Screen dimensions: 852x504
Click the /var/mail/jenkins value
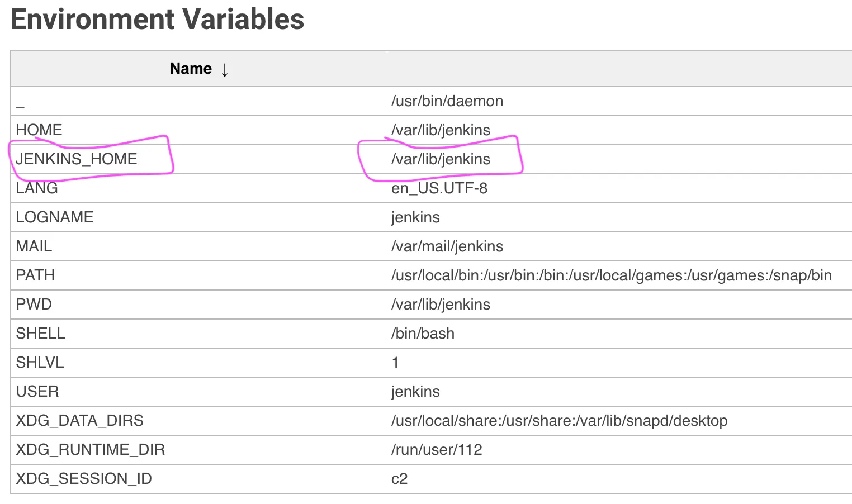pos(447,246)
